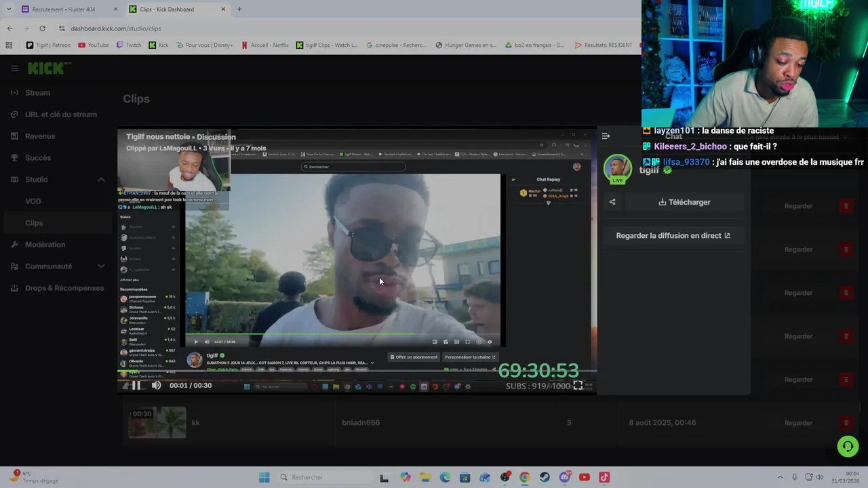The height and width of the screenshot is (488, 868).
Task: Show hidden system tray icons
Action: click(x=780, y=477)
